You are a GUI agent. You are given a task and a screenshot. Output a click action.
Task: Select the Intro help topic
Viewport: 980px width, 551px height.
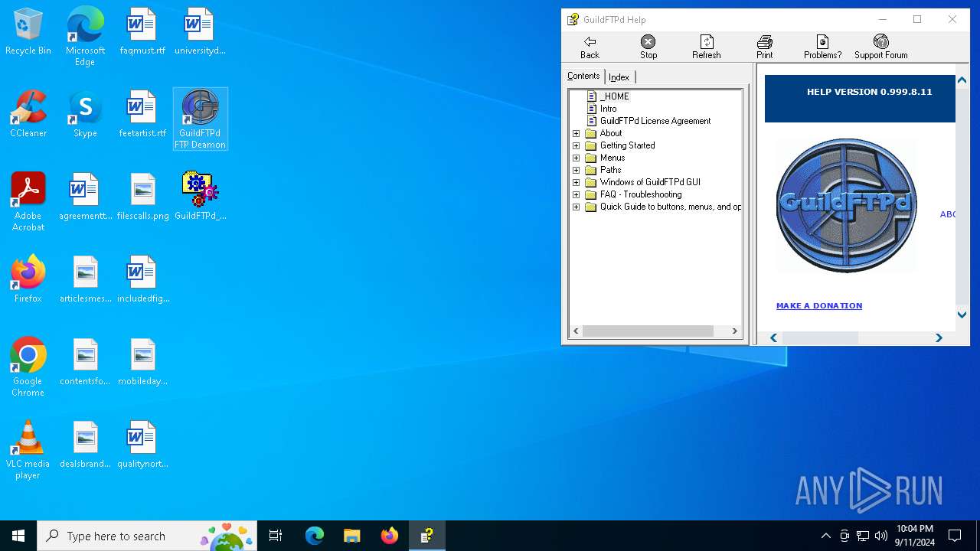pyautogui.click(x=609, y=109)
